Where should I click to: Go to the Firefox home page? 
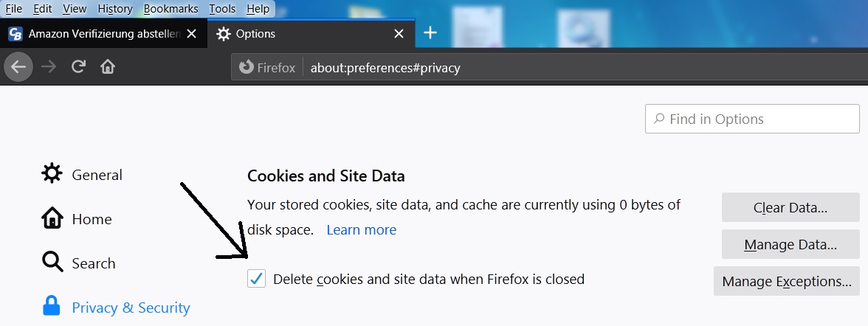click(108, 67)
